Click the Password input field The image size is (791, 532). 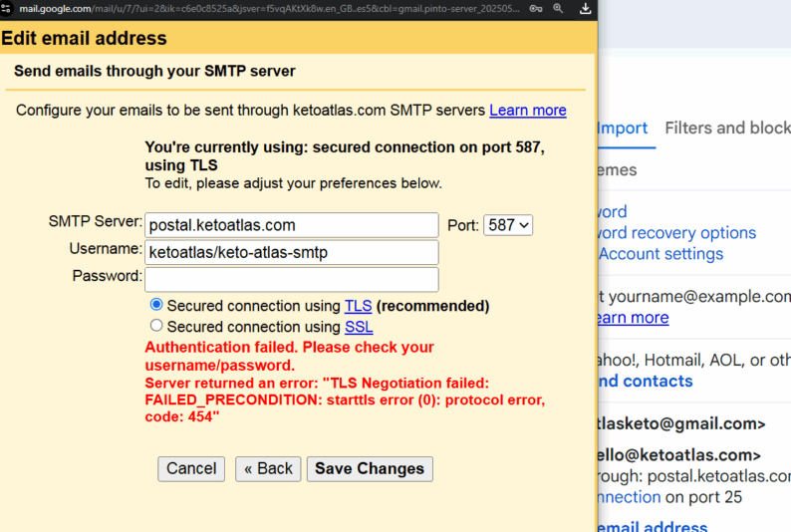292,279
